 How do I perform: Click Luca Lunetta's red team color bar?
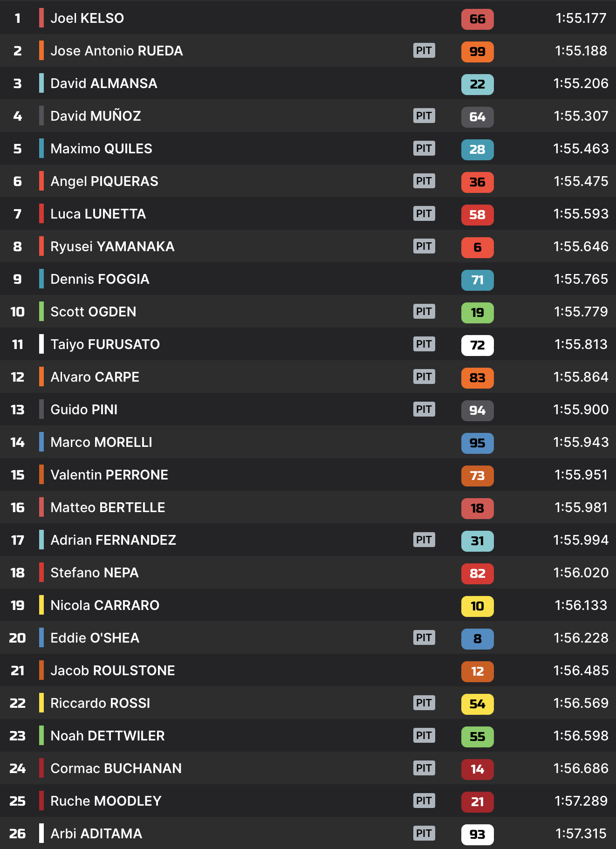(x=41, y=213)
